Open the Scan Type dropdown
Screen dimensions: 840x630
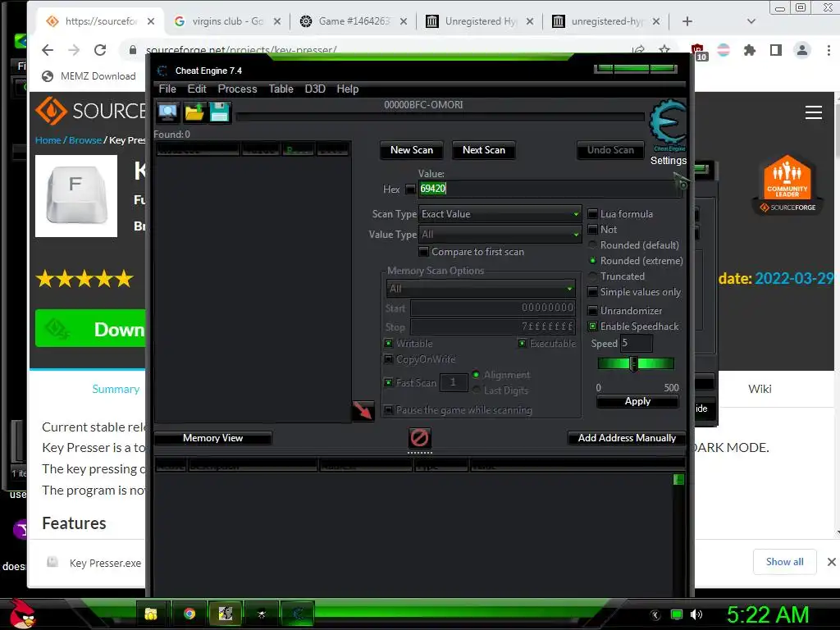(500, 214)
